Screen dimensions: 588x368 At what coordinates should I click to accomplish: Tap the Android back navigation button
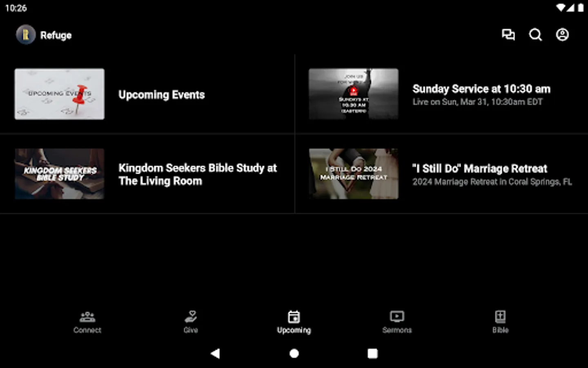tap(215, 353)
